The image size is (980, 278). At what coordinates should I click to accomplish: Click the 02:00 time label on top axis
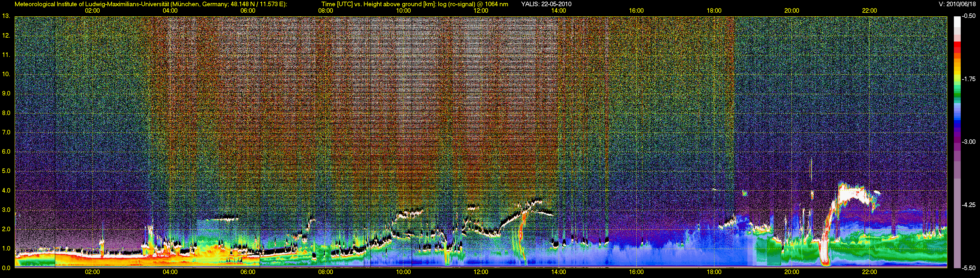coord(92,11)
